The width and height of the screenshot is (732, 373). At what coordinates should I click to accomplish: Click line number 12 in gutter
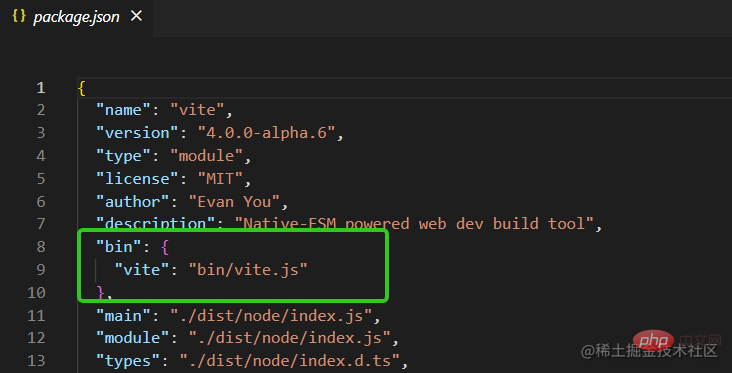tap(36, 338)
